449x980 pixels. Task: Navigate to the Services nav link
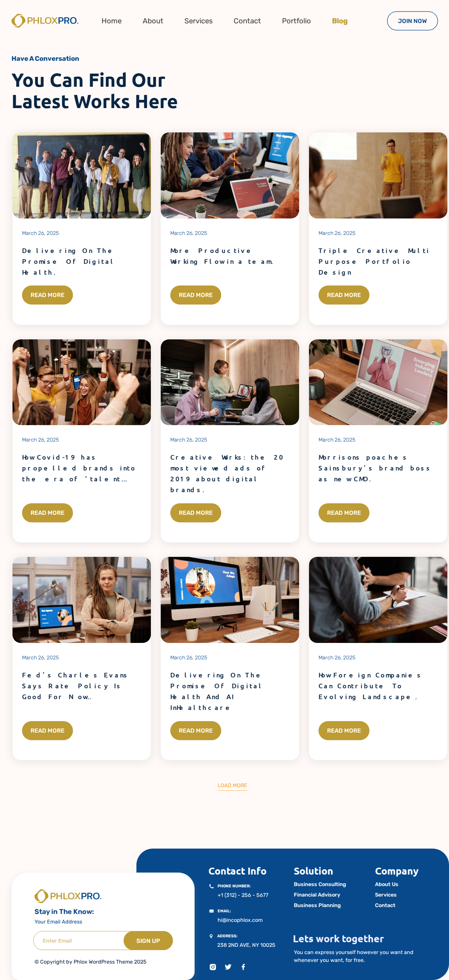click(x=198, y=21)
